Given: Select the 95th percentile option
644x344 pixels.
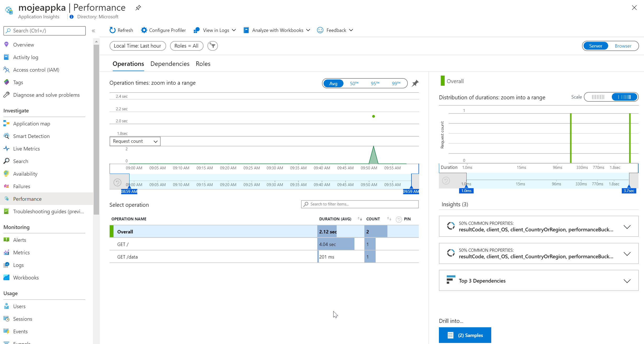Looking at the screenshot, I should 375,83.
